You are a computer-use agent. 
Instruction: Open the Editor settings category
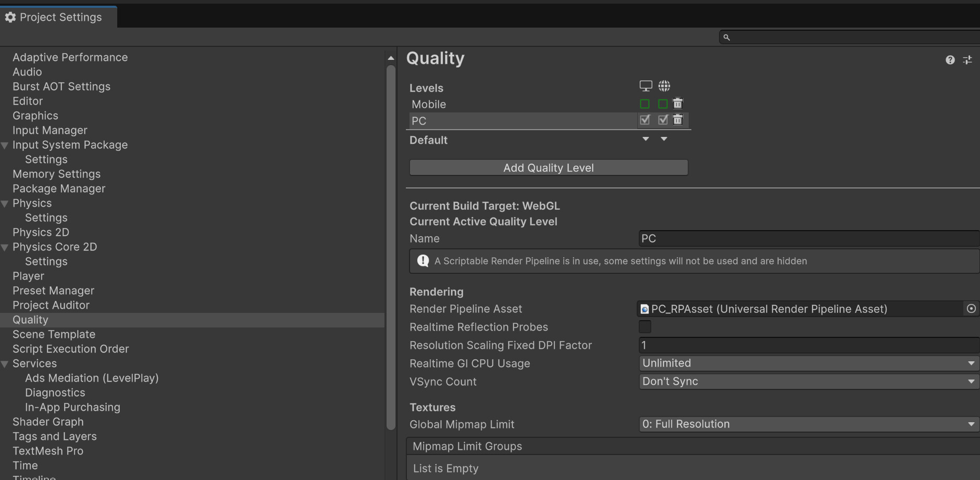pos(28,101)
